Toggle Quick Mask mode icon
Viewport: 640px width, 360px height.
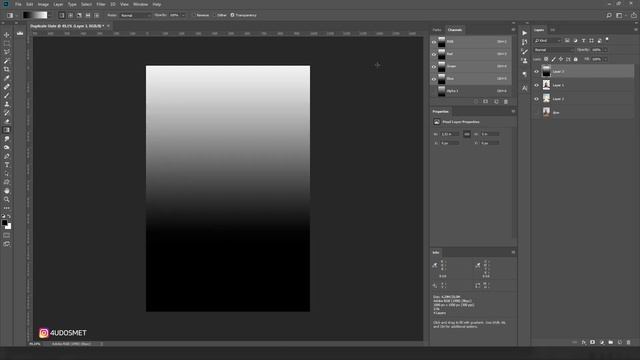[x=7, y=236]
